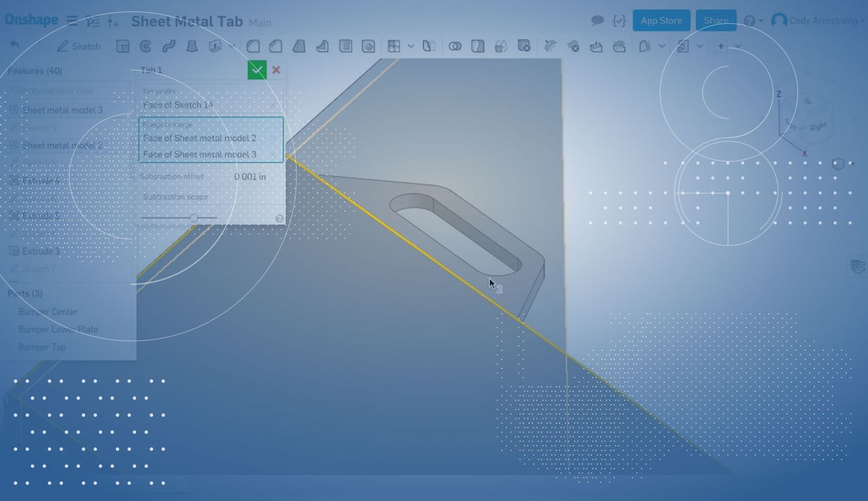Click the Fillet tool icon
This screenshot has width=868, height=501.
point(253,47)
